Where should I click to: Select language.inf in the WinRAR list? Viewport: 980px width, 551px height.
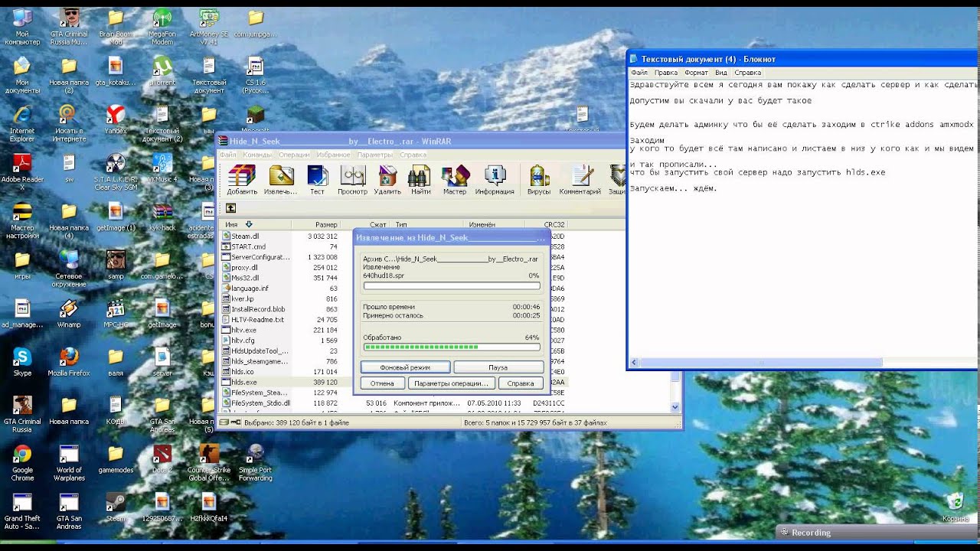tap(250, 289)
